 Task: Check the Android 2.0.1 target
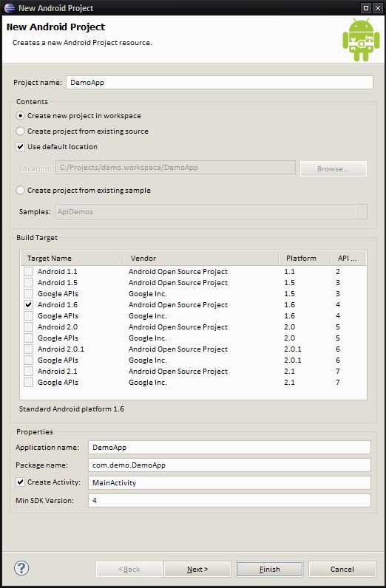click(x=28, y=349)
